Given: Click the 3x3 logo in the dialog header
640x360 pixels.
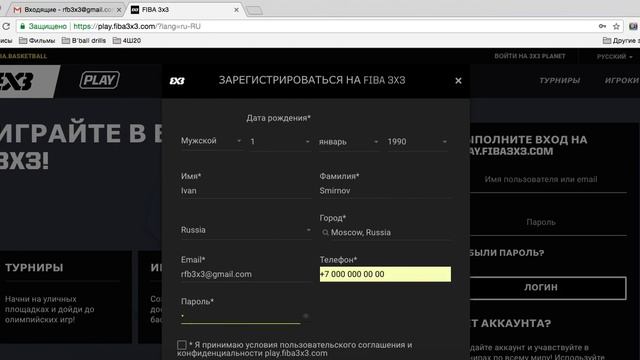Looking at the screenshot, I should [x=177, y=81].
